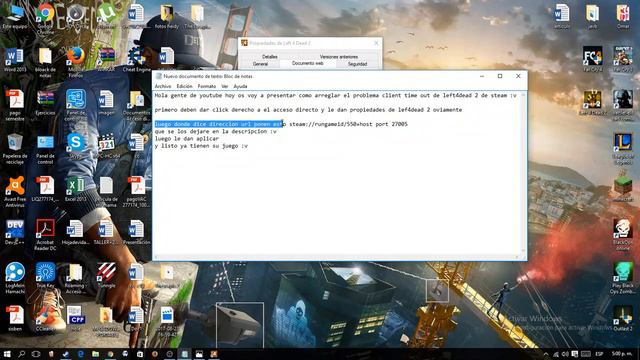Image resolution: width=640 pixels, height=360 pixels.
Task: Open the Windows Start menu
Action: 7,354
